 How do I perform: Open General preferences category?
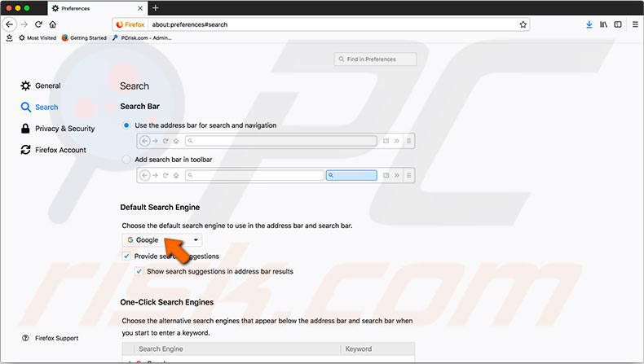41,86
